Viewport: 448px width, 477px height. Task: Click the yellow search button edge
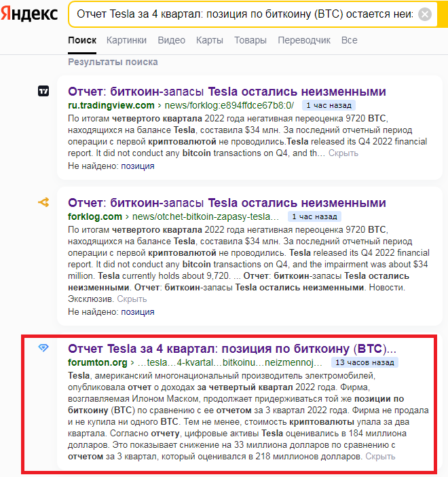pyautogui.click(x=443, y=14)
